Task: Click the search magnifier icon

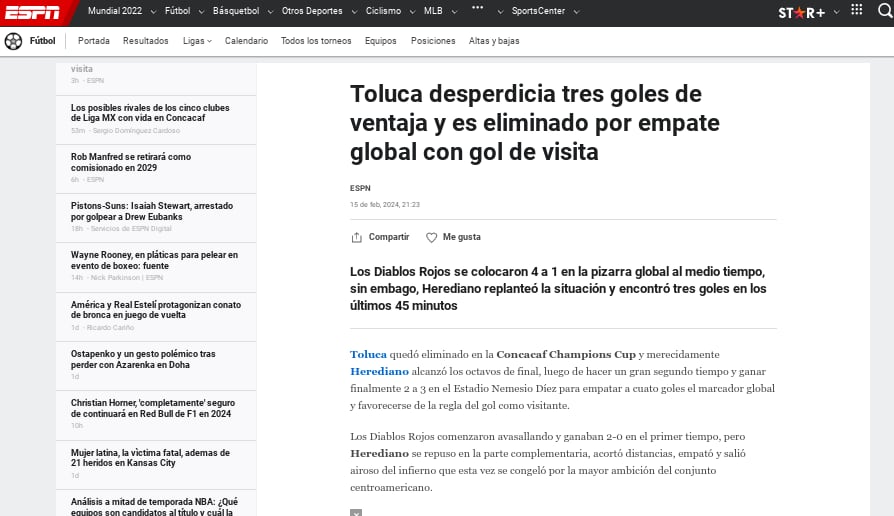Action: point(885,11)
